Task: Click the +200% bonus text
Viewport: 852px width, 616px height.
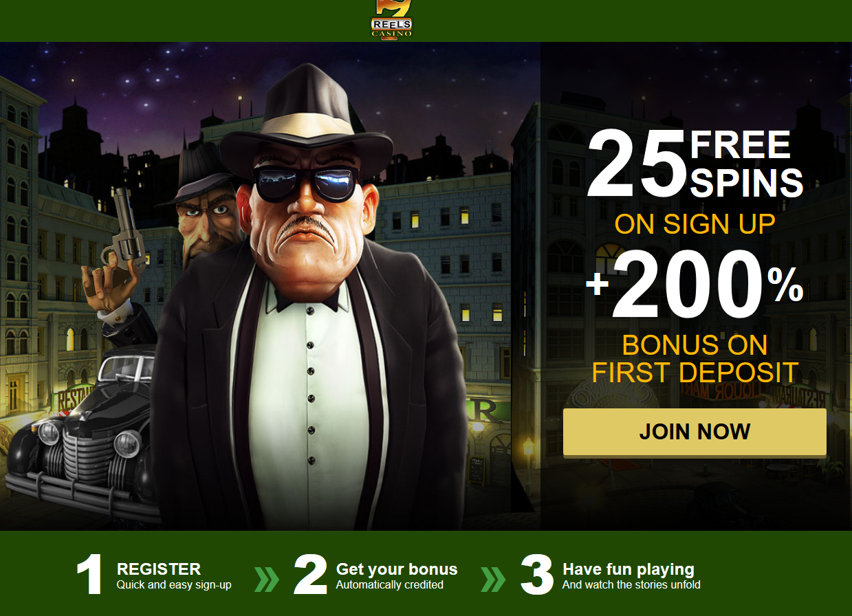Action: (695, 285)
